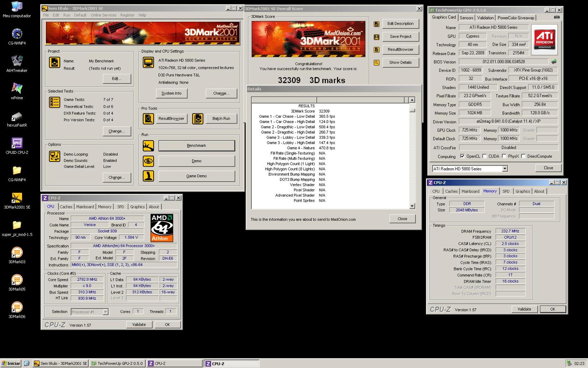
Task: Open the Run menu in 3DMark2001
Action: (x=67, y=15)
